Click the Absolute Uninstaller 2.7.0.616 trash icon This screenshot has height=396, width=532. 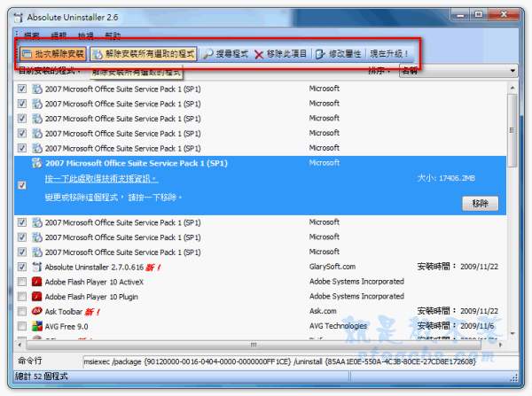pyautogui.click(x=36, y=268)
